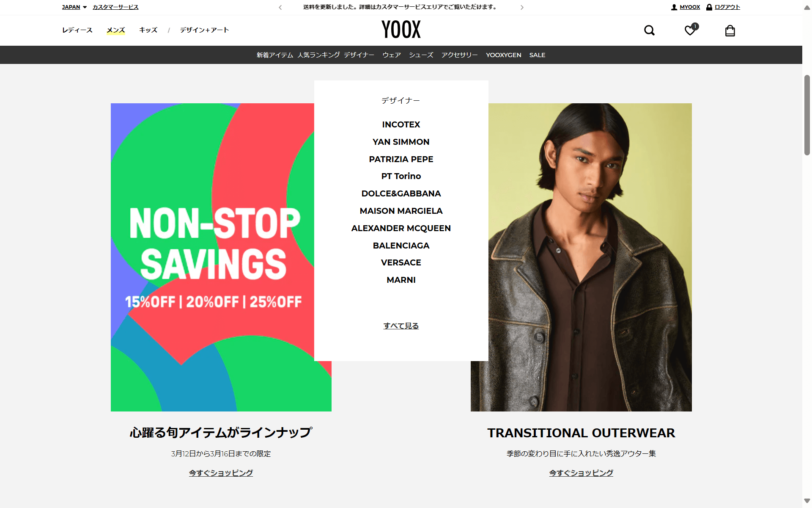
Task: Select MAISON MARGIELA designer
Action: click(x=401, y=211)
